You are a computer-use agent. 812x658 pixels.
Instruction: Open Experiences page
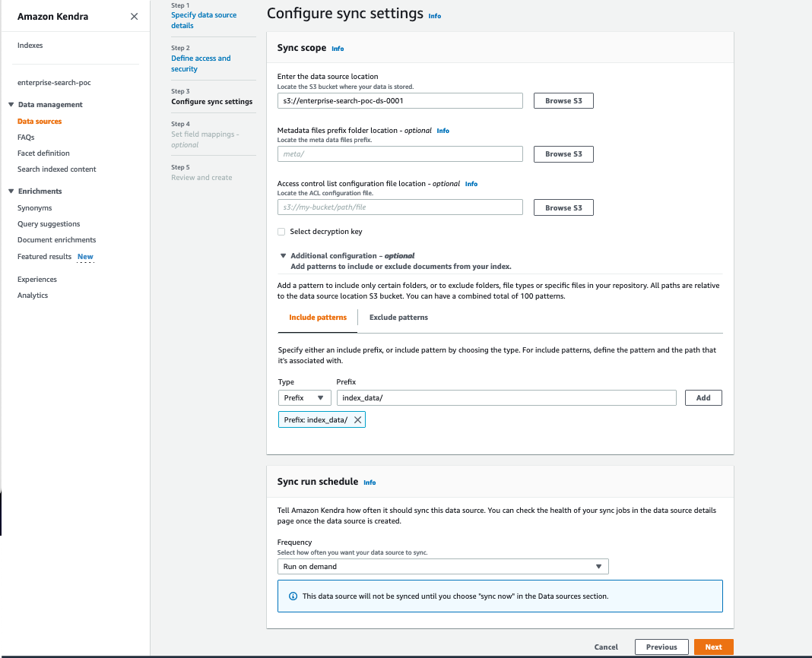click(x=36, y=280)
